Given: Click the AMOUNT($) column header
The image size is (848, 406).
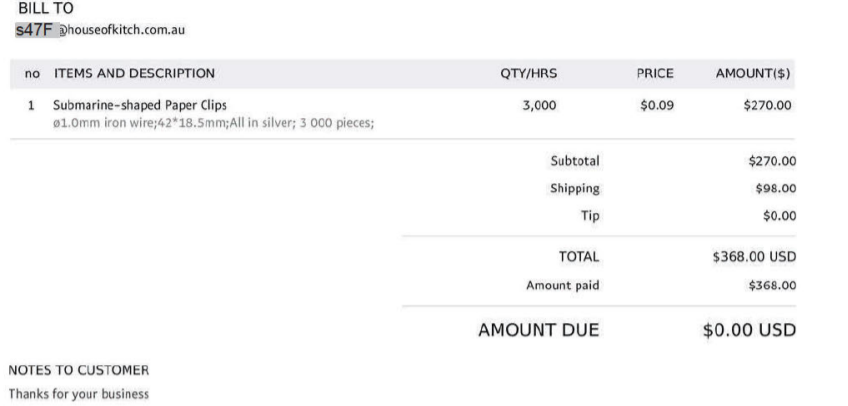Looking at the screenshot, I should (x=754, y=73).
